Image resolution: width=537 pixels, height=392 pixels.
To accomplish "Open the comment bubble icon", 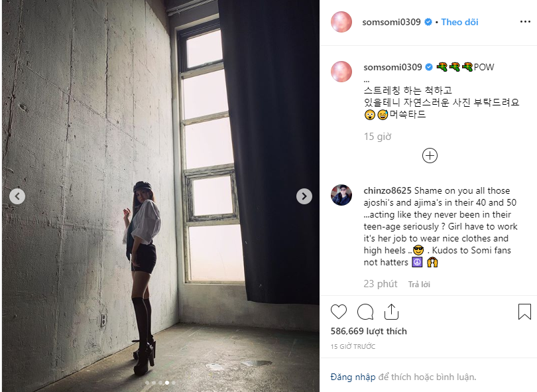I will pyautogui.click(x=365, y=312).
